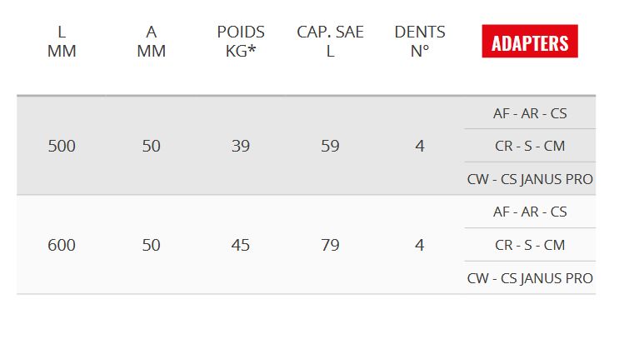644x339 pixels.
Task: Select the POIDS KG* column header
Action: (x=241, y=42)
